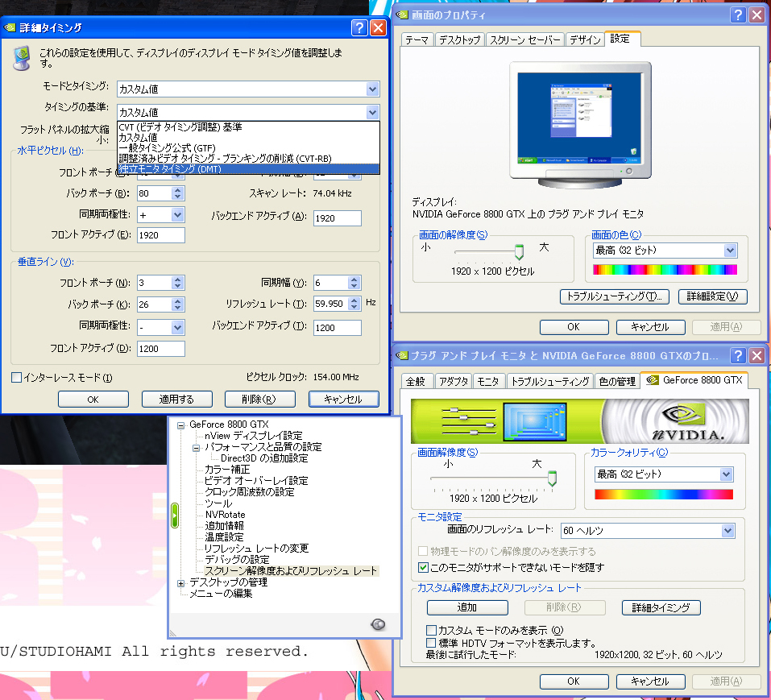Click the help icon in 画面のプロパティ title bar
This screenshot has width=771, height=700.
tap(738, 15)
